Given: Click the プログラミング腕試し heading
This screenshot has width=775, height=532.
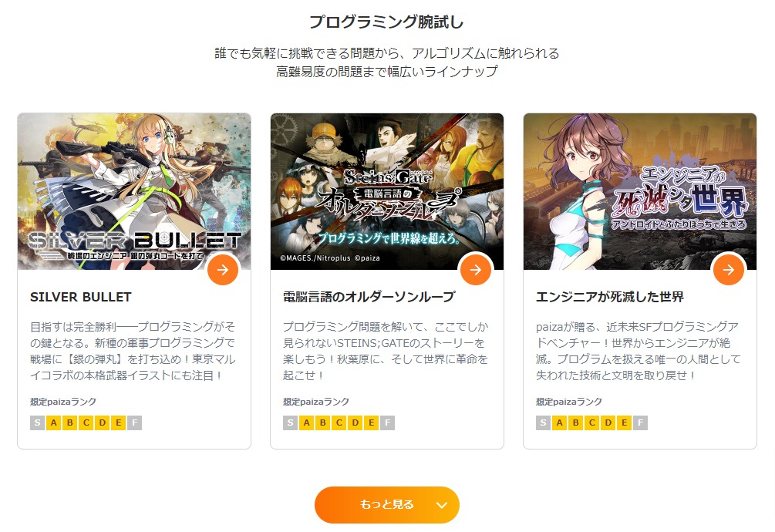Looking at the screenshot, I should pos(386,22).
